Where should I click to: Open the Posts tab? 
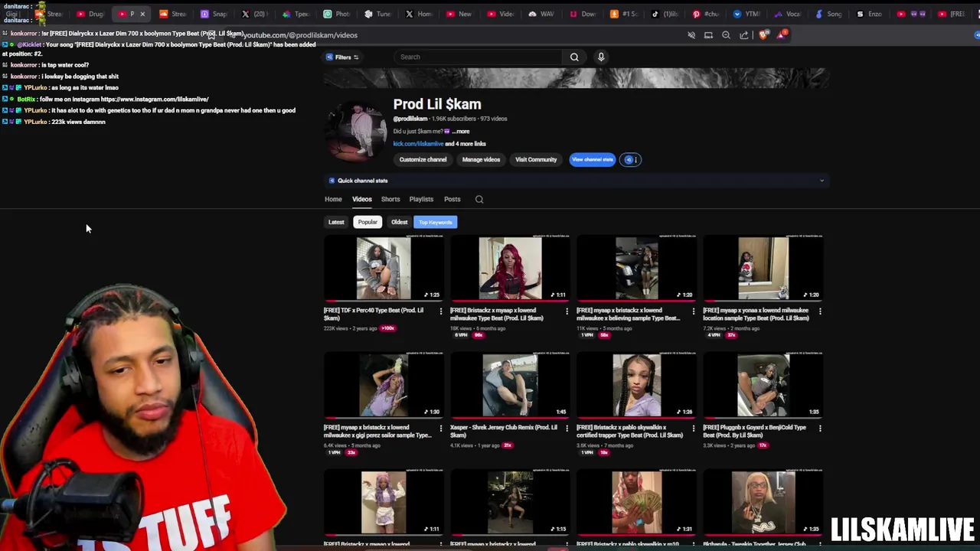pos(452,199)
